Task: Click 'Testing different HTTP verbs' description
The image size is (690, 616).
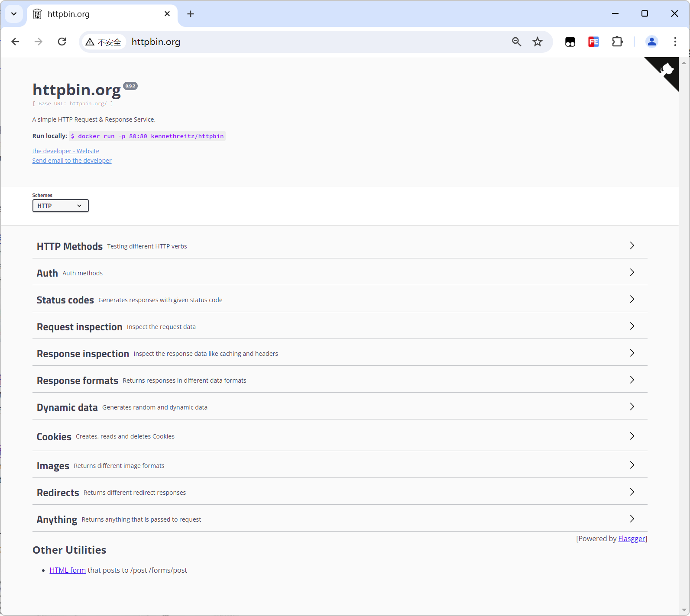Action: (x=147, y=246)
